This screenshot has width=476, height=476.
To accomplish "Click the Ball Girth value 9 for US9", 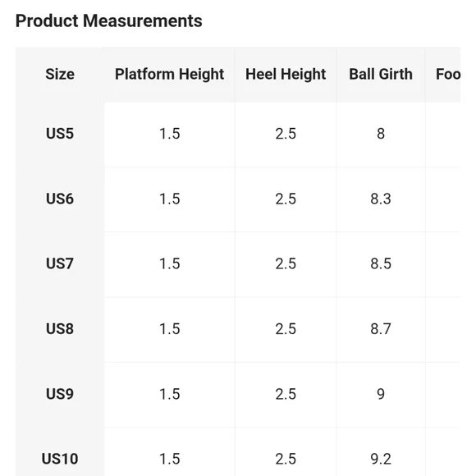I will [381, 394].
